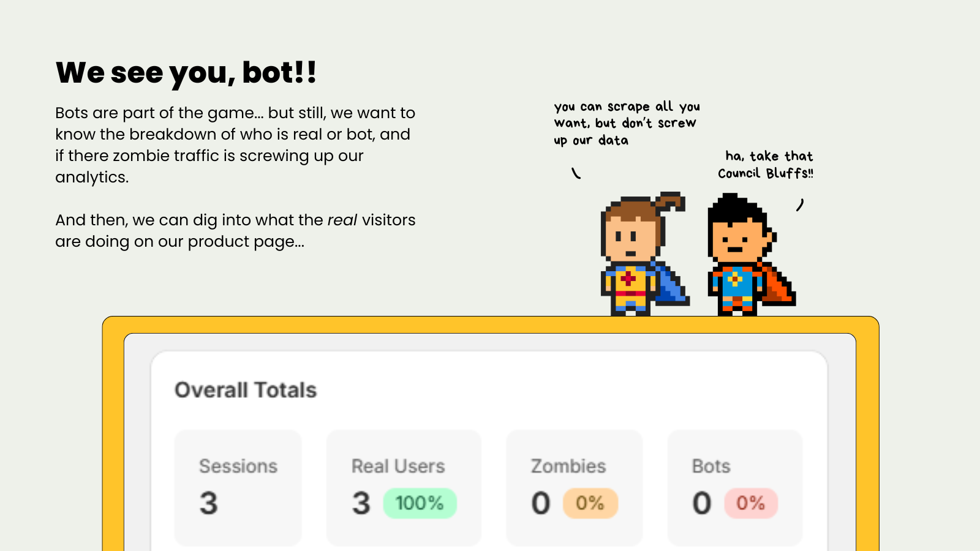Click the red cross emblem on left hero's chest

628,279
